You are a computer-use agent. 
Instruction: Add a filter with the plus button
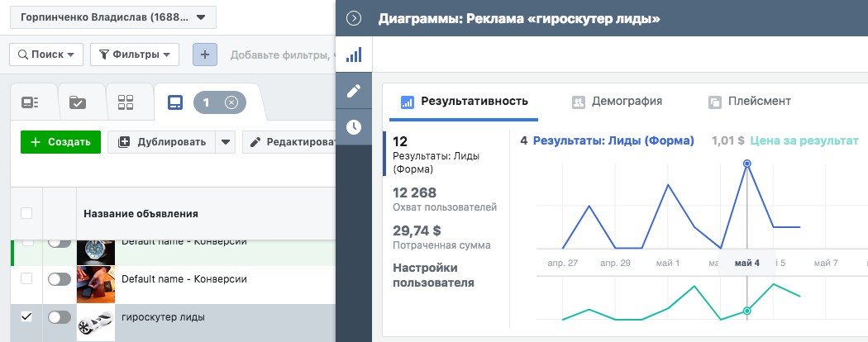coord(205,55)
